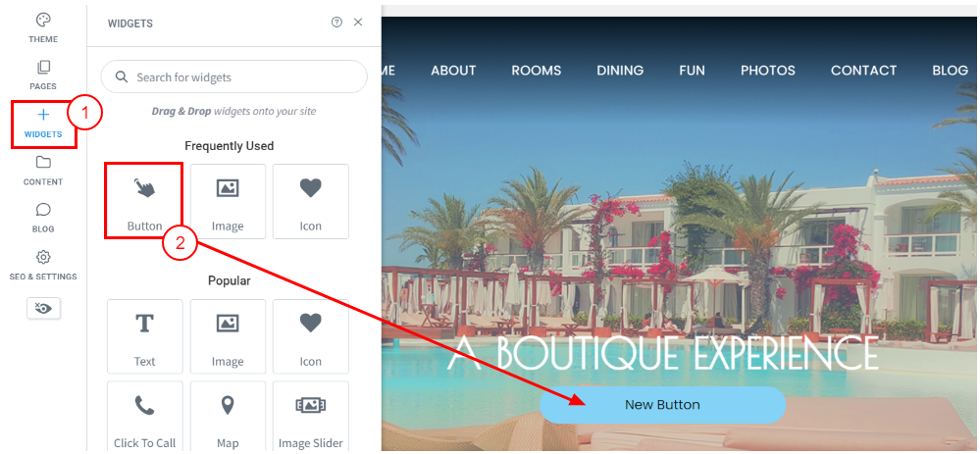Image resolution: width=980 pixels, height=454 pixels.
Task: Click the CONTACT navigation link
Action: pyautogui.click(x=863, y=71)
